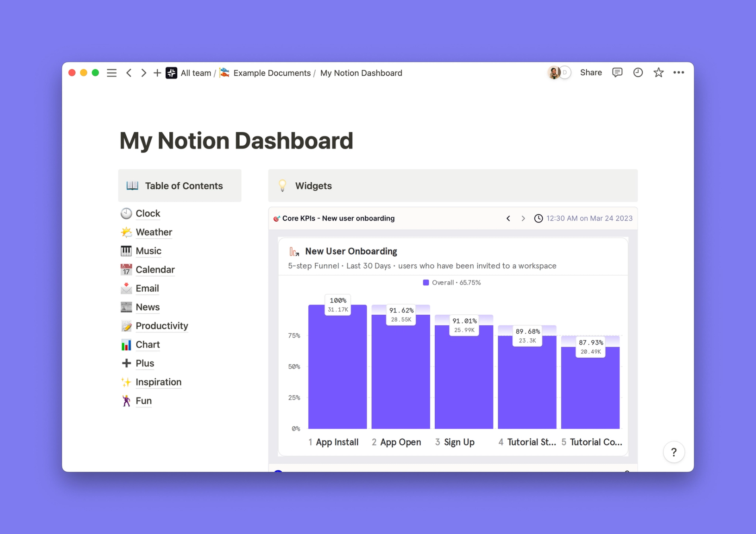The width and height of the screenshot is (756, 534).
Task: Click the Table of Contents book icon
Action: point(132,186)
